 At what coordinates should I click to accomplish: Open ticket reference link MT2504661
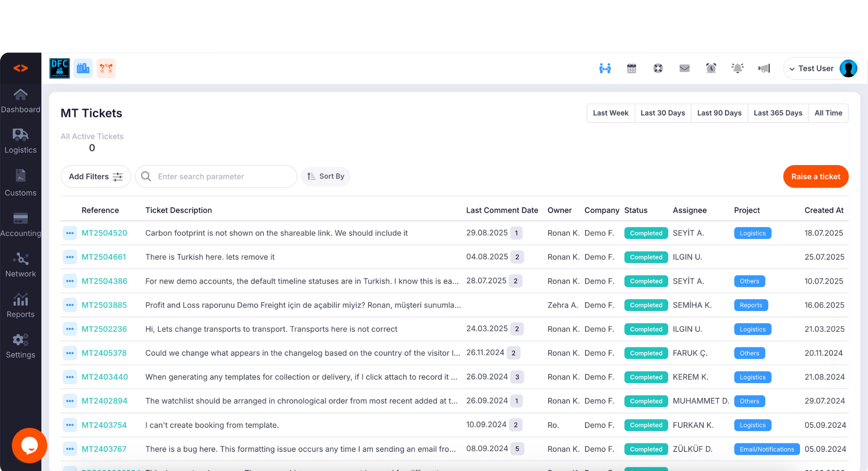pos(104,257)
